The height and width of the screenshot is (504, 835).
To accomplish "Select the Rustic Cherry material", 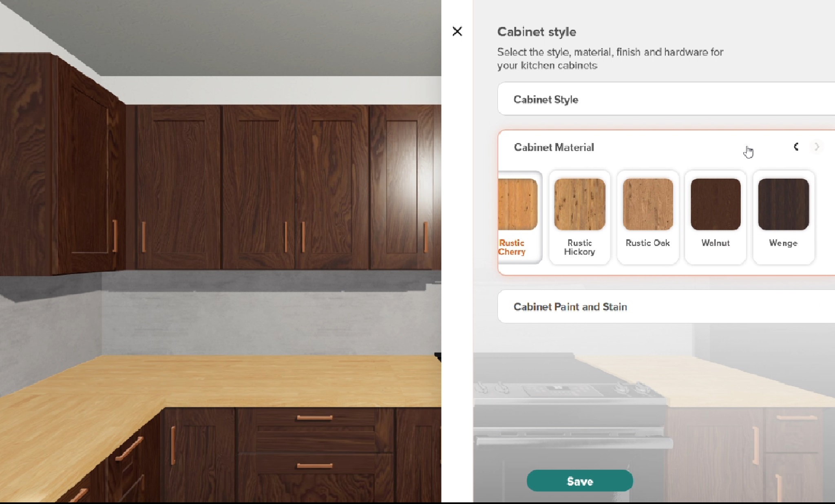I will pos(520,217).
